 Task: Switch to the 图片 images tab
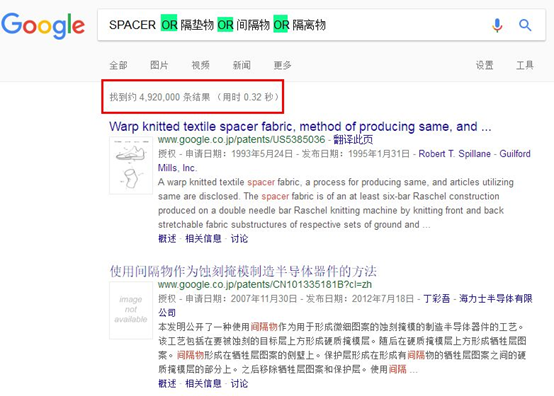159,65
